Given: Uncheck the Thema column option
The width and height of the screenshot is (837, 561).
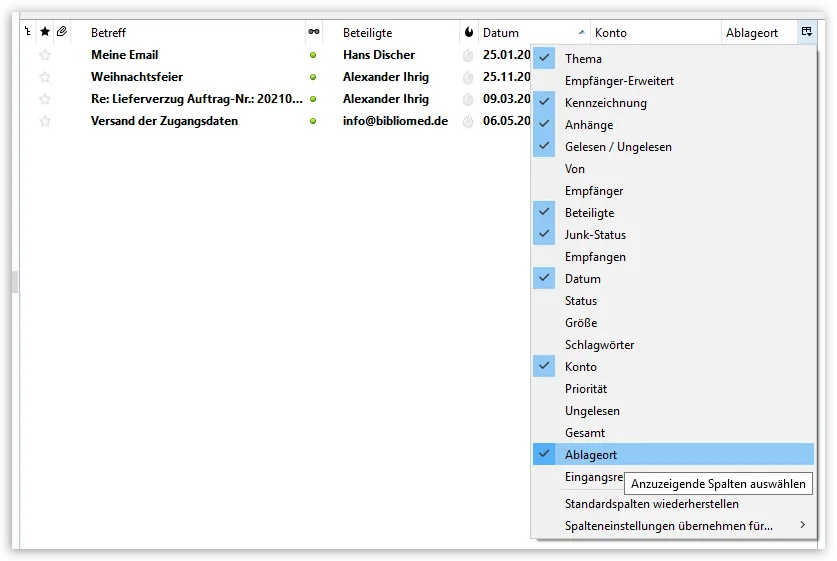Looking at the screenshot, I should click(x=673, y=58).
